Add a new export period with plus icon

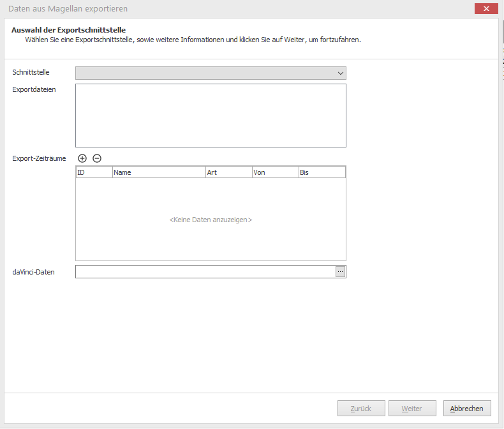coord(82,158)
